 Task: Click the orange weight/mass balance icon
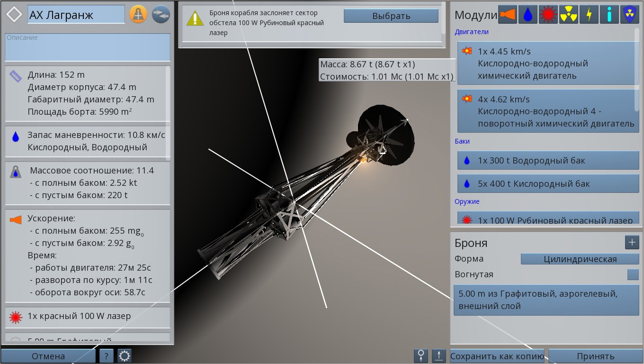[138, 15]
